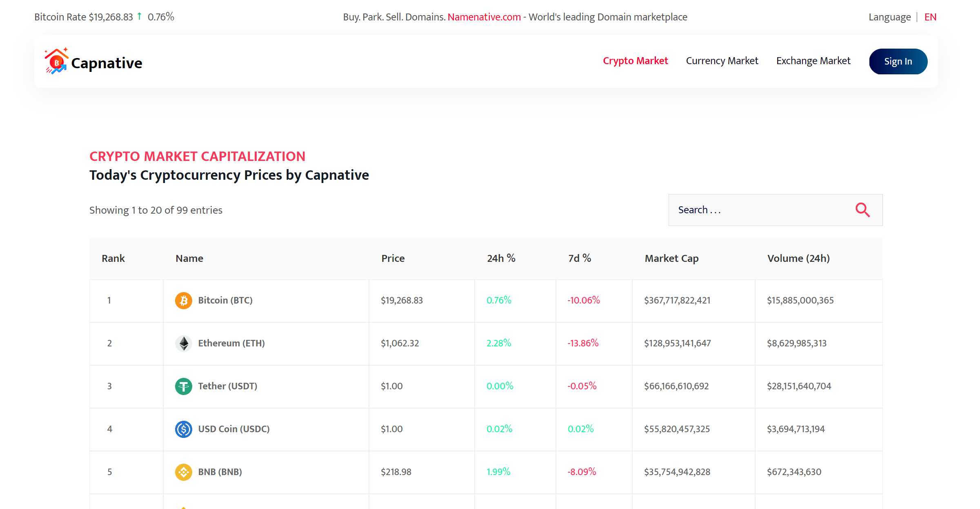Open the Namenative.com link
980x509 pixels.
(x=484, y=17)
